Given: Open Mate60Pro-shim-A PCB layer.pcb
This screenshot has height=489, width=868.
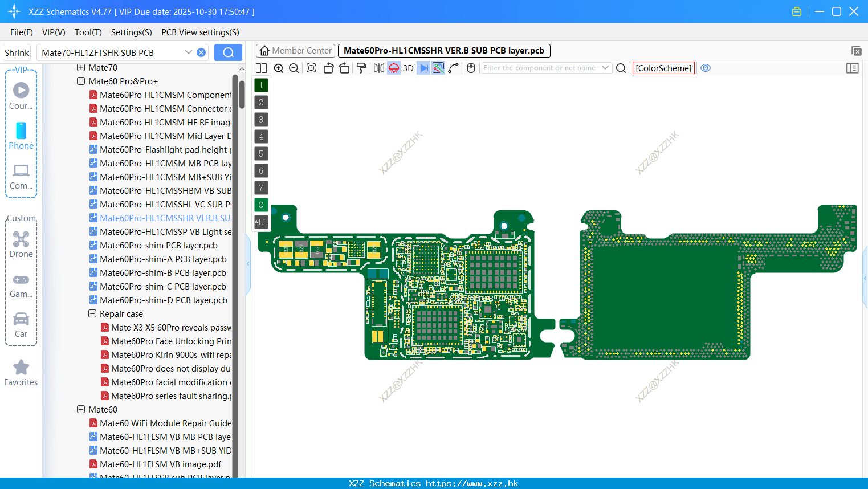Looking at the screenshot, I should click(x=158, y=259).
